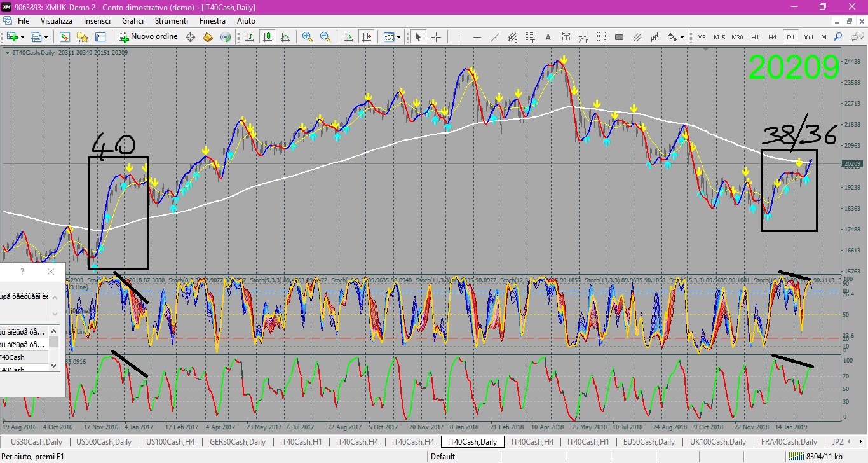Set timeframe to M15
Screen dimensions: 868x463
point(719,37)
